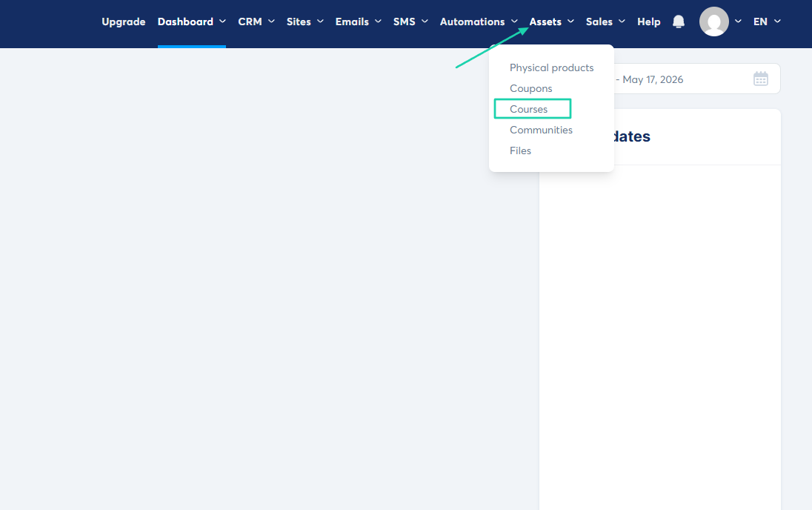812x510 pixels.
Task: Click the Assets nav label
Action: (545, 21)
